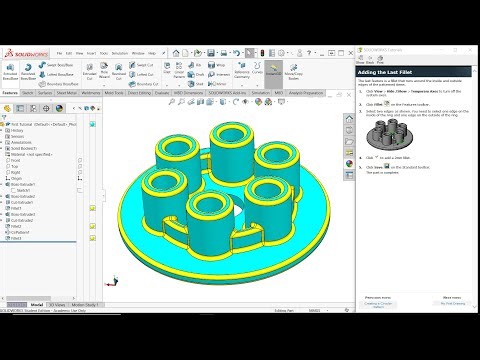Switch to the Sheet Metal tab
The width and height of the screenshot is (480, 360).
coord(67,93)
